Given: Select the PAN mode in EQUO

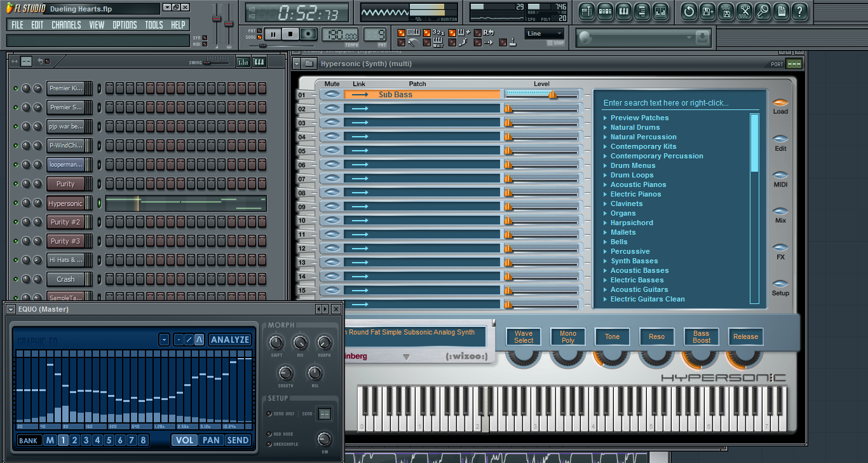Looking at the screenshot, I should coord(211,440).
